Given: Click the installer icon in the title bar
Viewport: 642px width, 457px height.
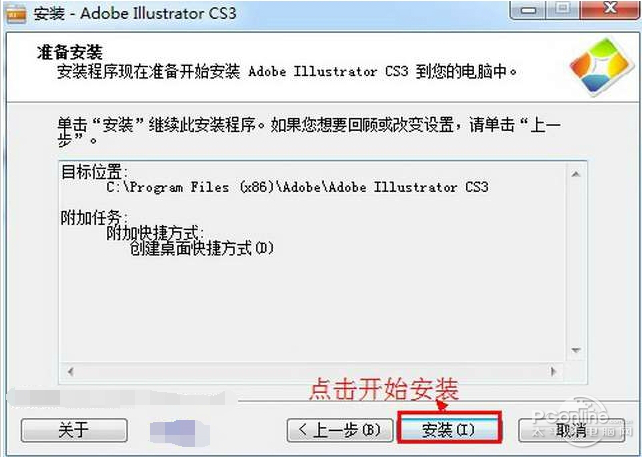Looking at the screenshot, I should (16, 14).
